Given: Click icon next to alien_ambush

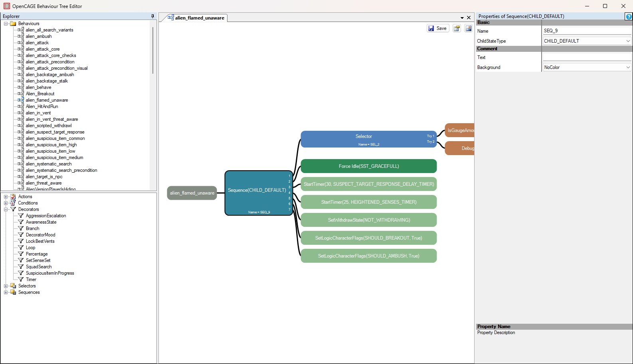Looking at the screenshot, I should point(21,36).
